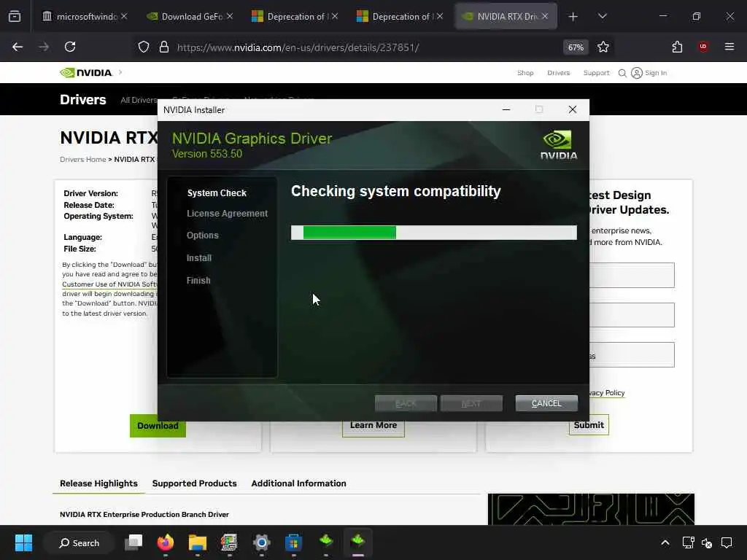Click the Install step in installer
The image size is (747, 560).
pos(198,257)
